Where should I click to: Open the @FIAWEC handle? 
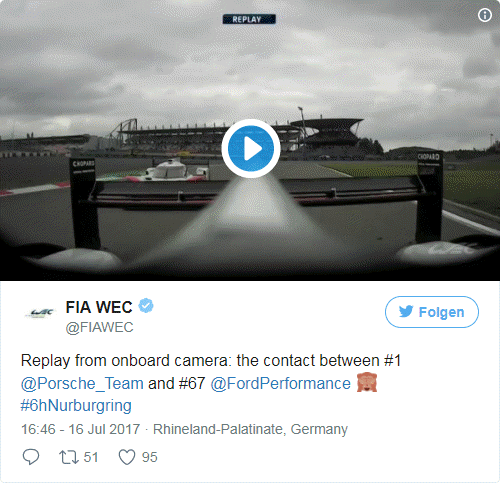coord(99,327)
